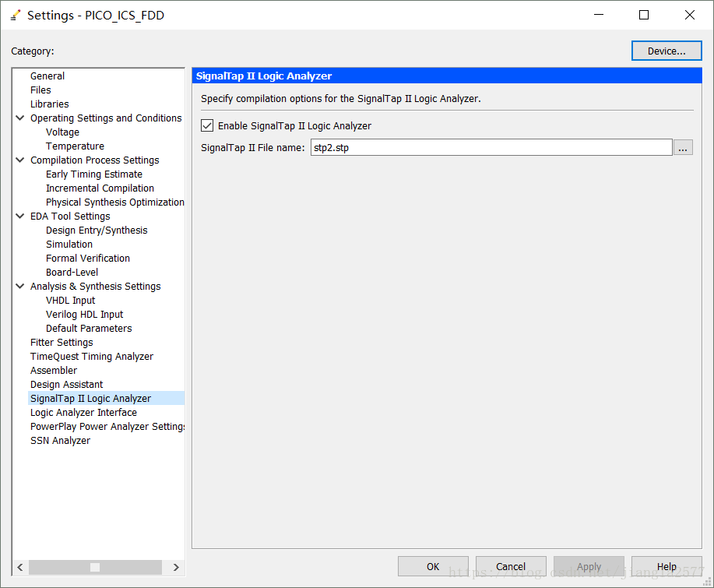714x588 pixels.
Task: Select Analysis & Synthesis Settings category
Action: (96, 287)
